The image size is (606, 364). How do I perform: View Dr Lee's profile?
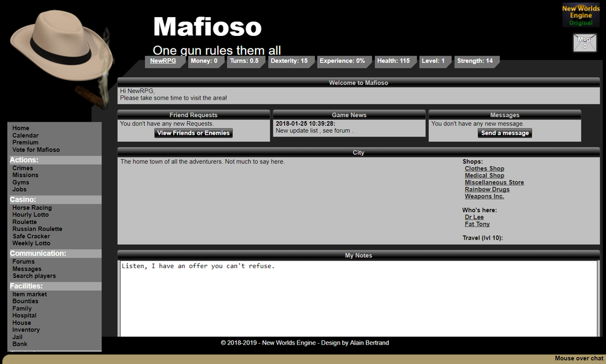click(x=473, y=217)
